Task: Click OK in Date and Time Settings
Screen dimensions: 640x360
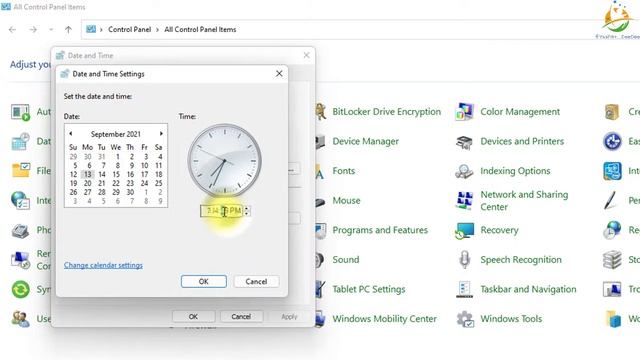Action: click(x=204, y=281)
